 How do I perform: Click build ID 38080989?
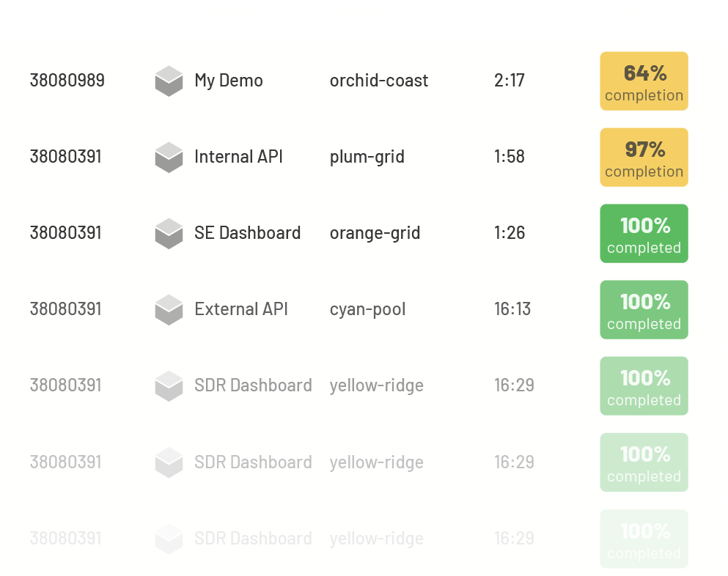point(67,81)
